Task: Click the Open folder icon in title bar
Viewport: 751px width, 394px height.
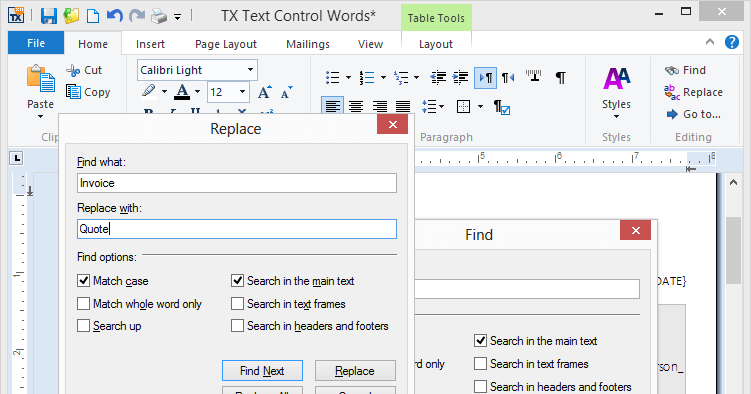Action: click(71, 16)
